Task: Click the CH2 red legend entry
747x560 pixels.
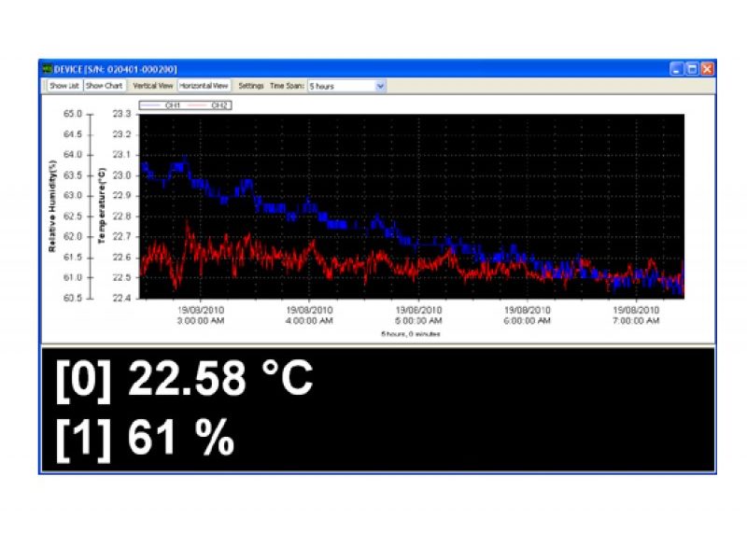Action: pos(207,105)
